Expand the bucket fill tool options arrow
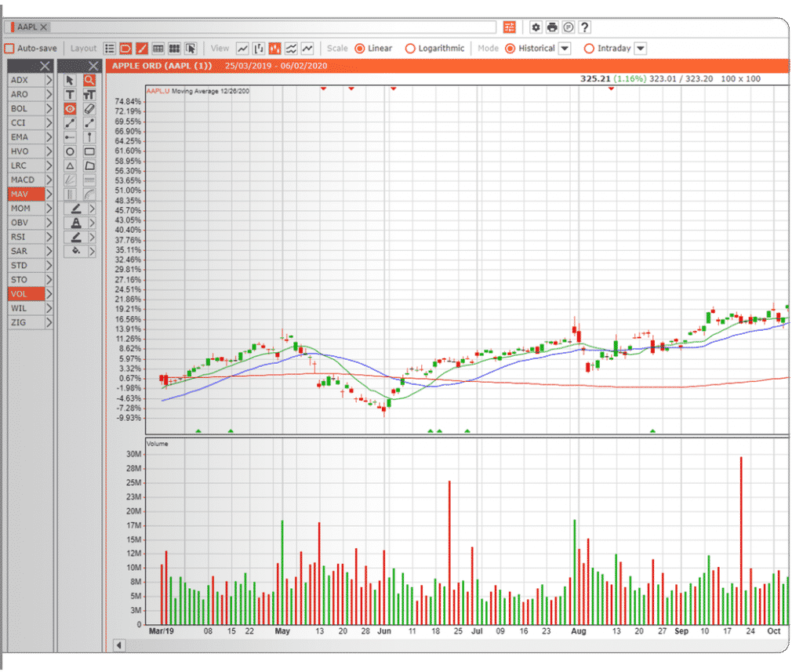The width and height of the screenshot is (803, 672). (x=93, y=252)
